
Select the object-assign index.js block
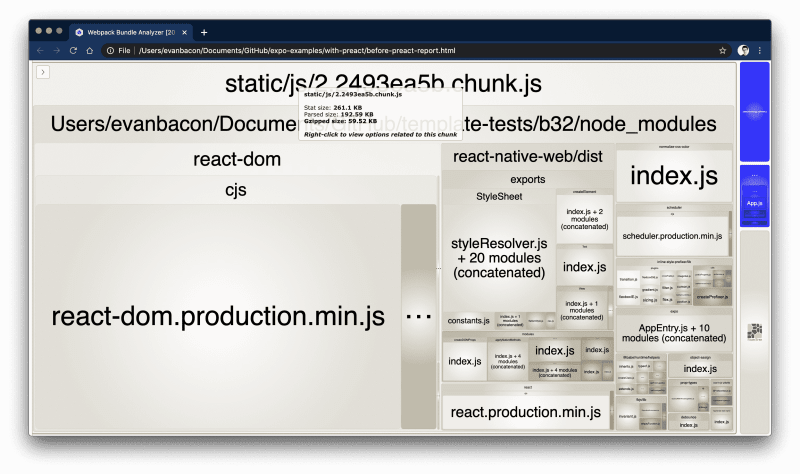tap(700, 368)
